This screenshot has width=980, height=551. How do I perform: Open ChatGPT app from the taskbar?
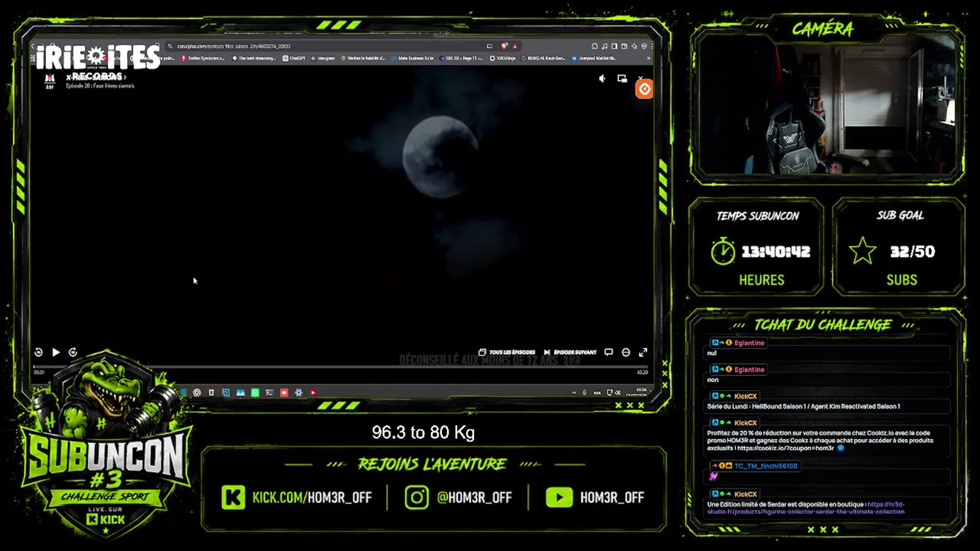[197, 393]
